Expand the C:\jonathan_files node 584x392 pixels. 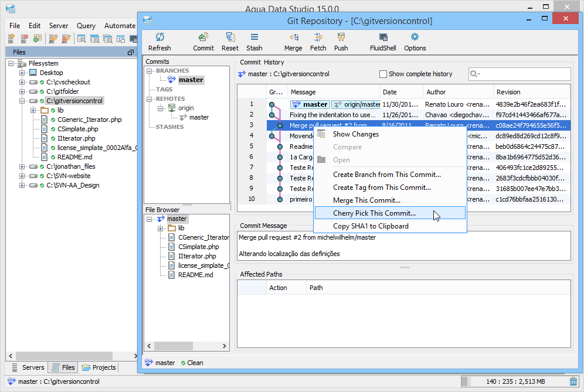(x=22, y=166)
